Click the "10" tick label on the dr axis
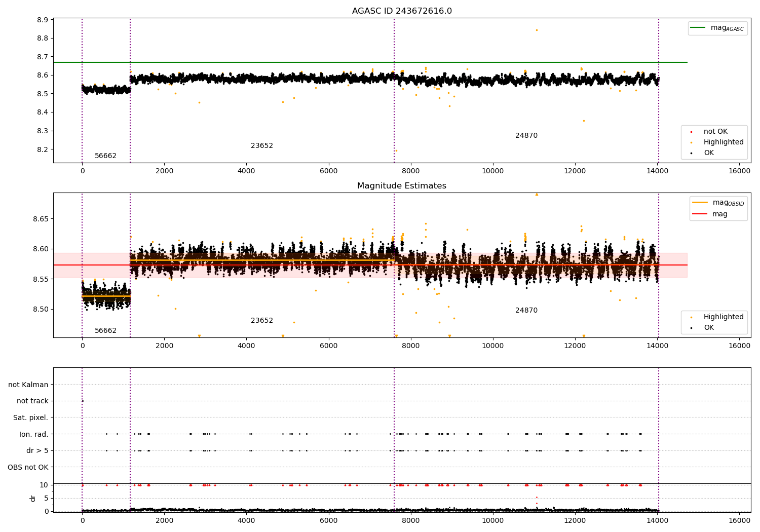 point(44,485)
